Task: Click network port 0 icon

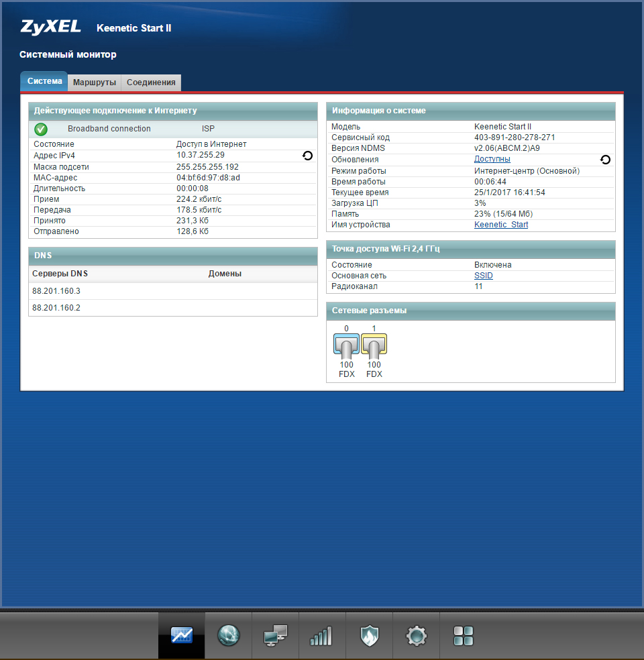Action: (x=347, y=345)
